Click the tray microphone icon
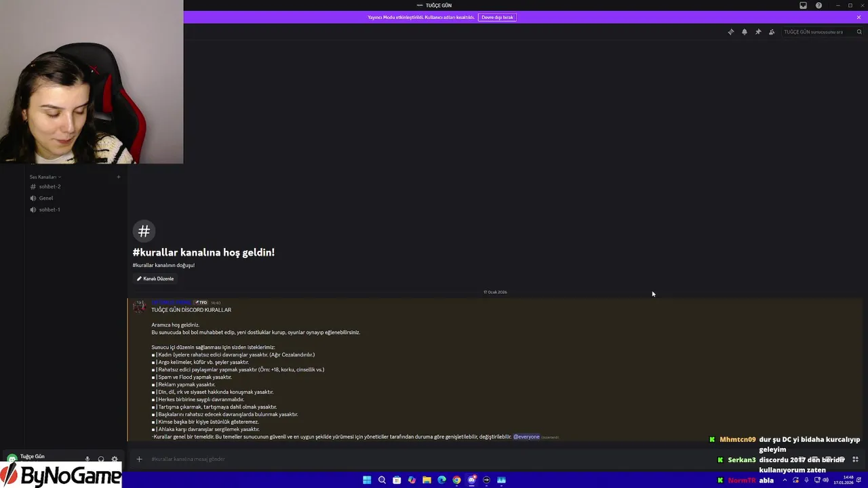This screenshot has height=488, width=868. coord(806,480)
